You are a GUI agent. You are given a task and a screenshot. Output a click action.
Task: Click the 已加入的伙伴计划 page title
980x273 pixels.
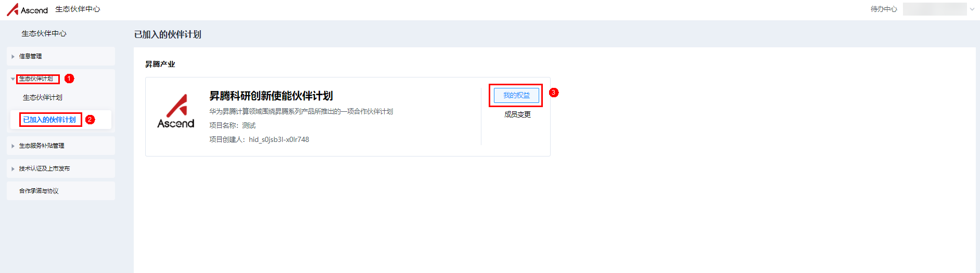(x=168, y=34)
